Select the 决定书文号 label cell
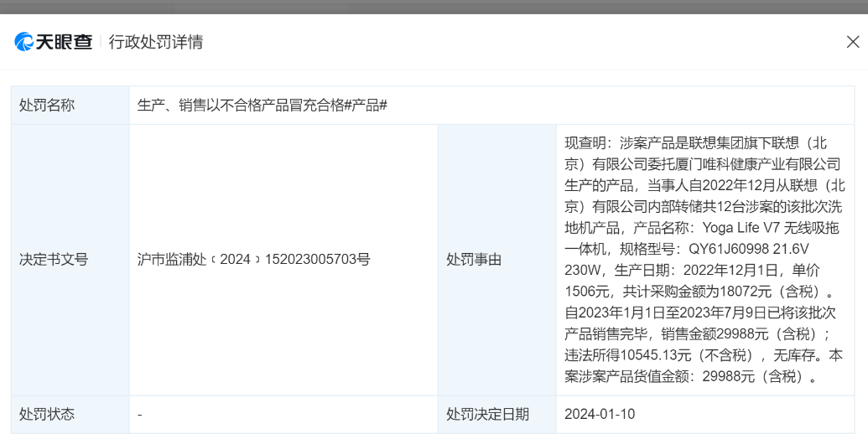 pos(54,260)
